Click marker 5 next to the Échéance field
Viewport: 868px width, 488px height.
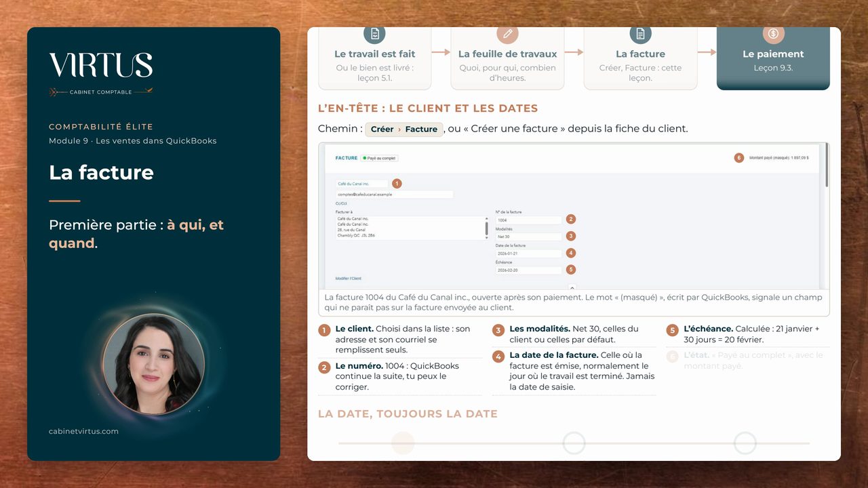click(x=571, y=269)
